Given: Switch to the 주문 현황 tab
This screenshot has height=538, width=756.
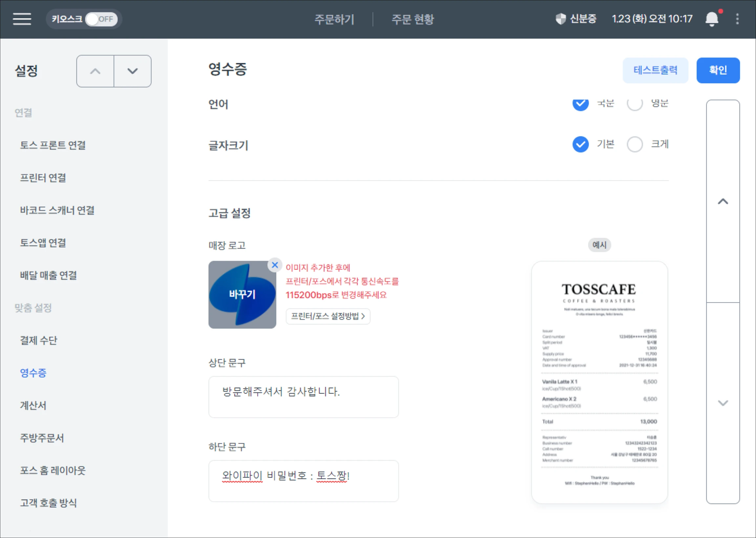Looking at the screenshot, I should pyautogui.click(x=412, y=19).
